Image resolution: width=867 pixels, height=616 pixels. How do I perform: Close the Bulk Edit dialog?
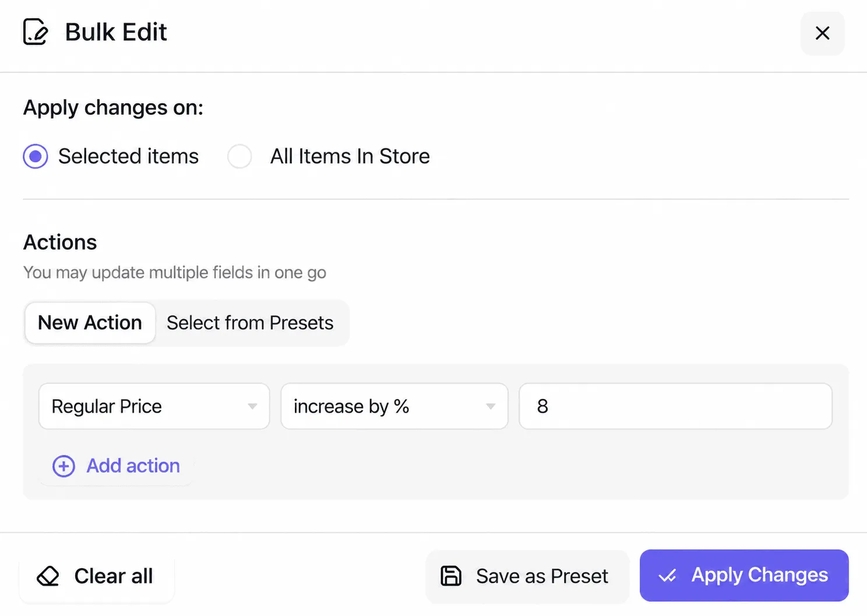(x=822, y=33)
